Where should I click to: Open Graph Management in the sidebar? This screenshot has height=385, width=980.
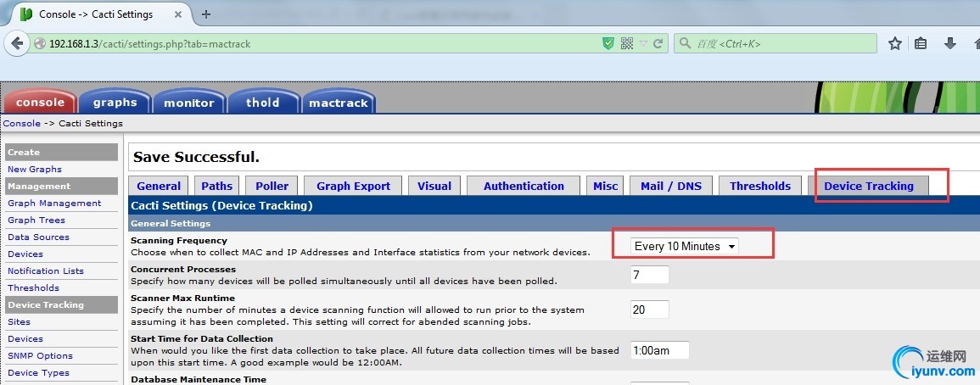coord(54,204)
